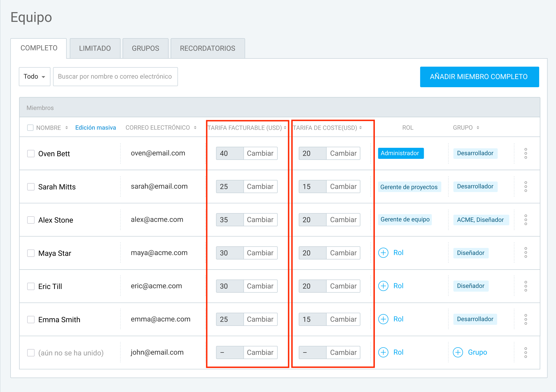This screenshot has height=392, width=556.
Task: Click Cambiar next to Oven Bett's billable rate
Action: point(260,153)
